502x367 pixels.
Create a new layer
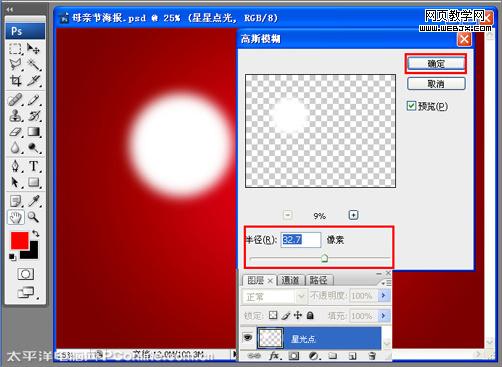click(352, 356)
